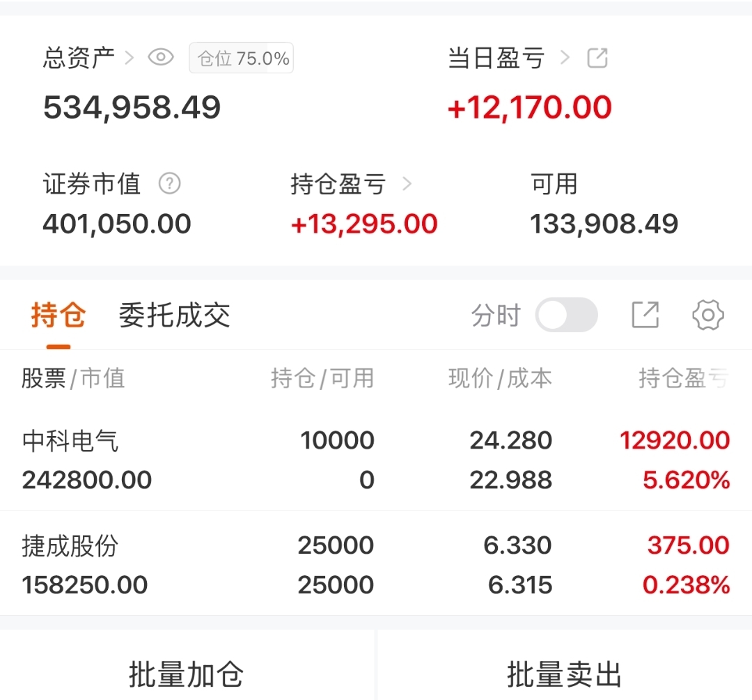
Task: Expand 总资产 details via chevron
Action: pyautogui.click(x=129, y=58)
